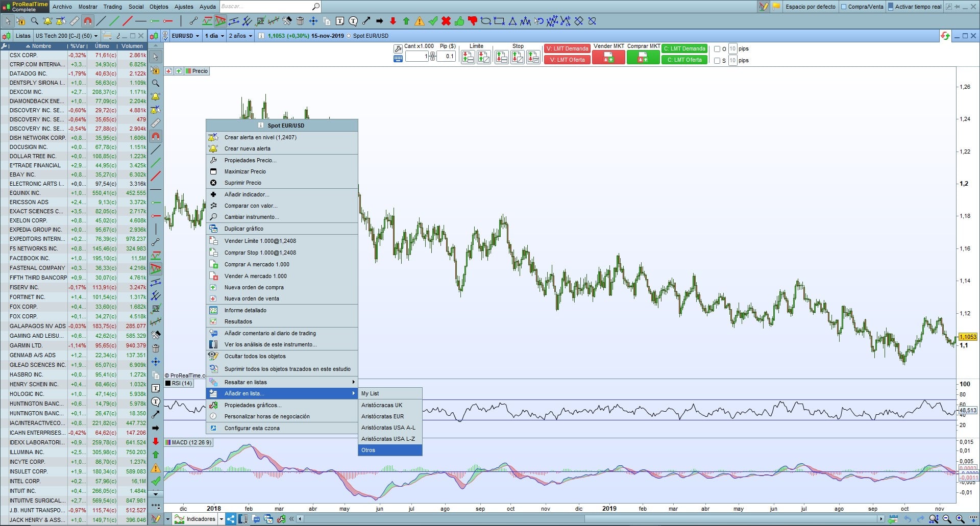Pick the trash delete-objects icon in top toolbar
This screenshot has width=980, height=526.
pyautogui.click(x=300, y=21)
